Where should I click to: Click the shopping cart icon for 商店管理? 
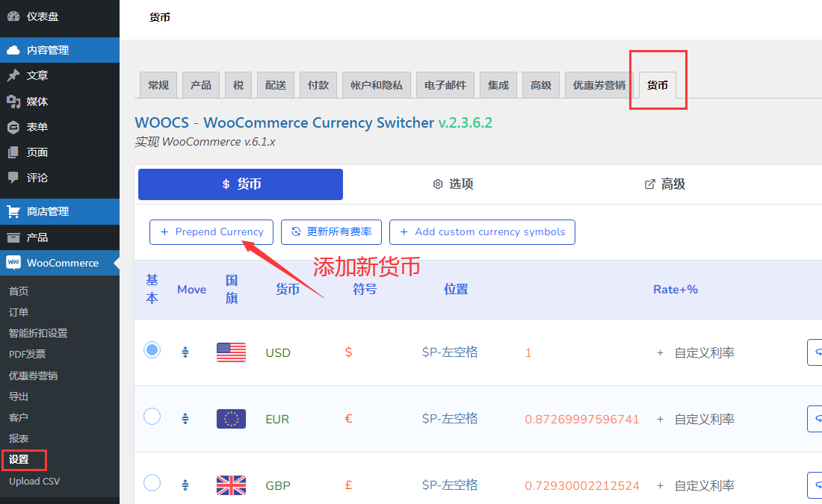click(13, 211)
